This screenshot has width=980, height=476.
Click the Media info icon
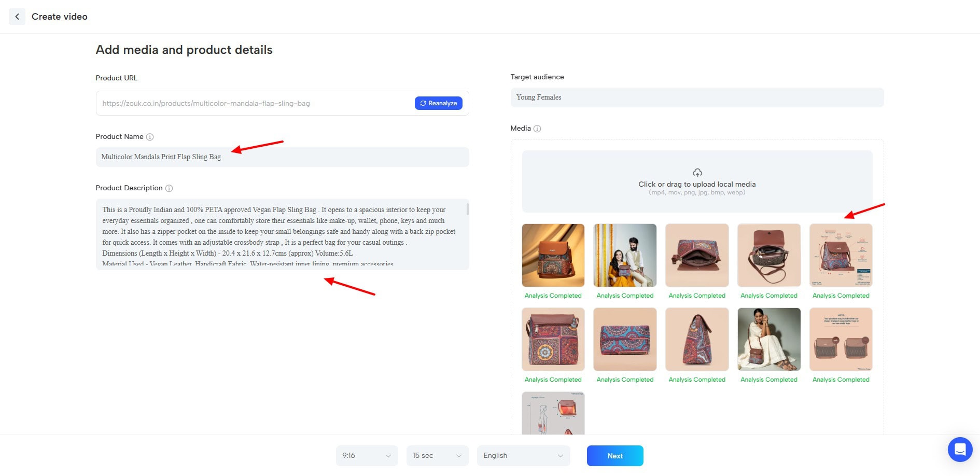click(537, 129)
